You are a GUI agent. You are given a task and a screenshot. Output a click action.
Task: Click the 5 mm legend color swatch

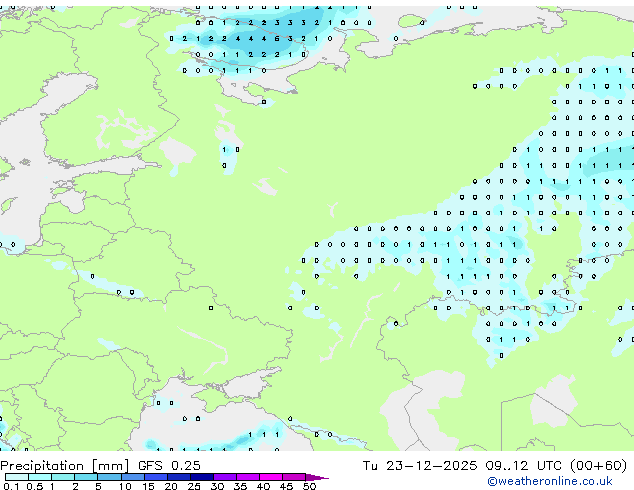coord(109,477)
